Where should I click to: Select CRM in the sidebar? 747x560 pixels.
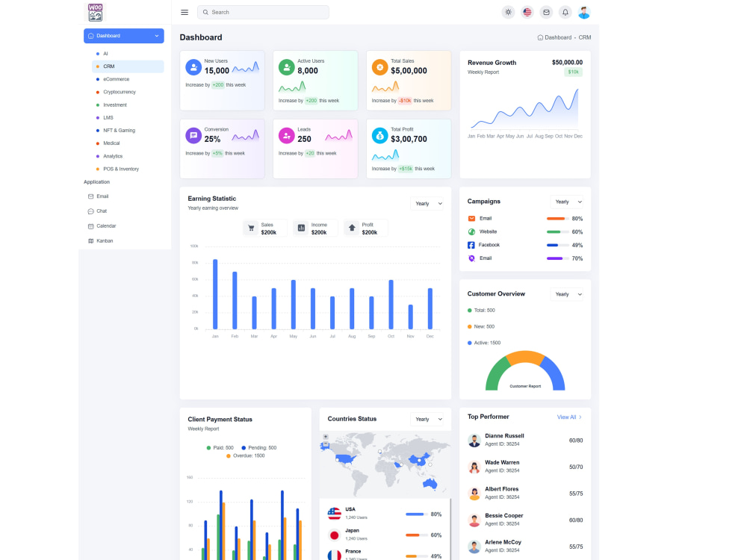pos(128,66)
